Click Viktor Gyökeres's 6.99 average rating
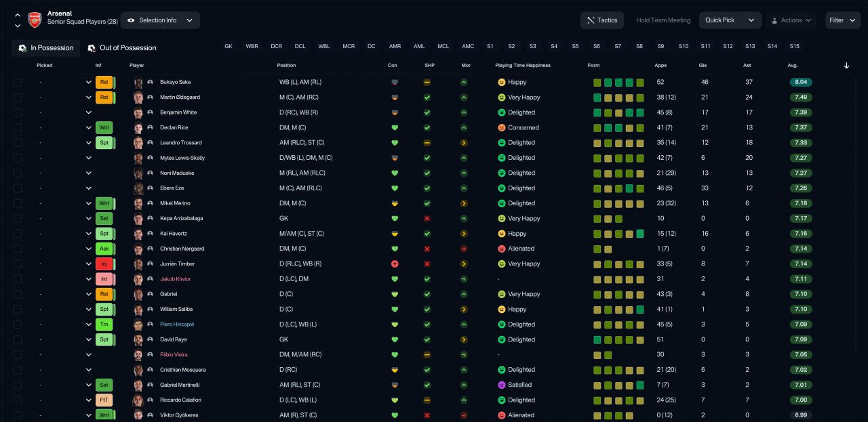 (800, 415)
